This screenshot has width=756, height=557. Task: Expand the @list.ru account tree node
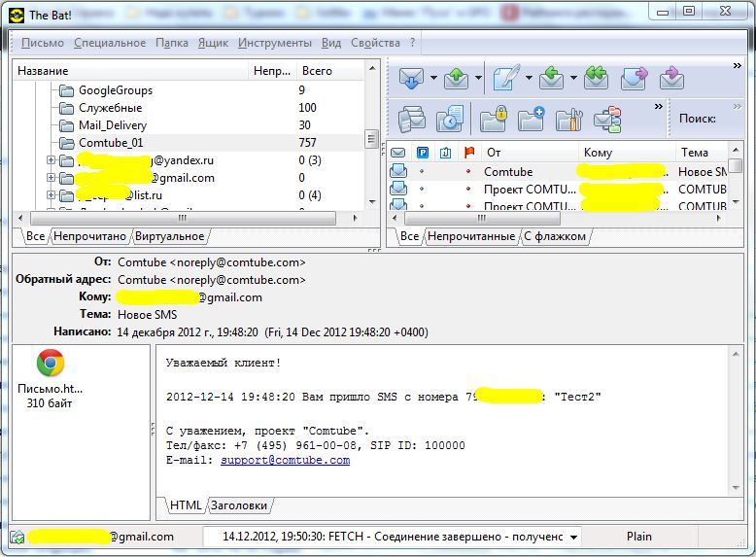coord(51,194)
